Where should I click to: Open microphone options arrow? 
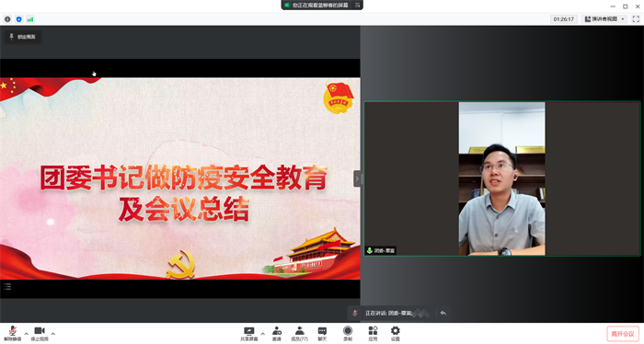(x=27, y=334)
